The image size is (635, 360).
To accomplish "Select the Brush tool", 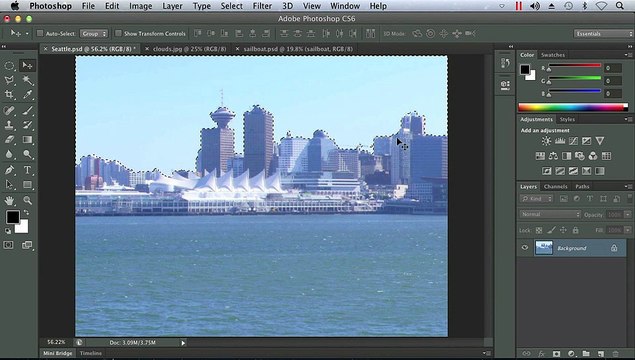I will tap(27, 110).
